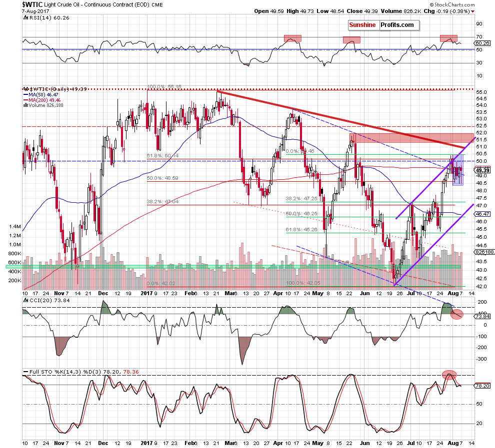The image size is (495, 448).
Task: Click the Dec label on the price chart date axis
Action: (103, 293)
